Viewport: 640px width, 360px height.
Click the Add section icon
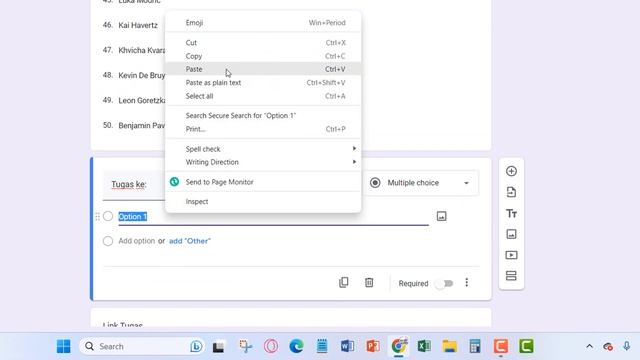pos(511,276)
